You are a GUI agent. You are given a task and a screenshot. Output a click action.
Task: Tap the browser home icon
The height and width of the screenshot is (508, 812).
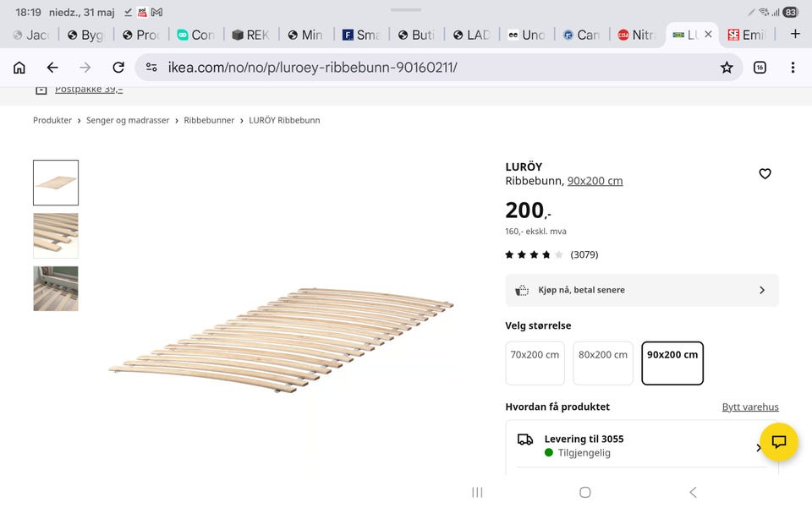coord(19,68)
